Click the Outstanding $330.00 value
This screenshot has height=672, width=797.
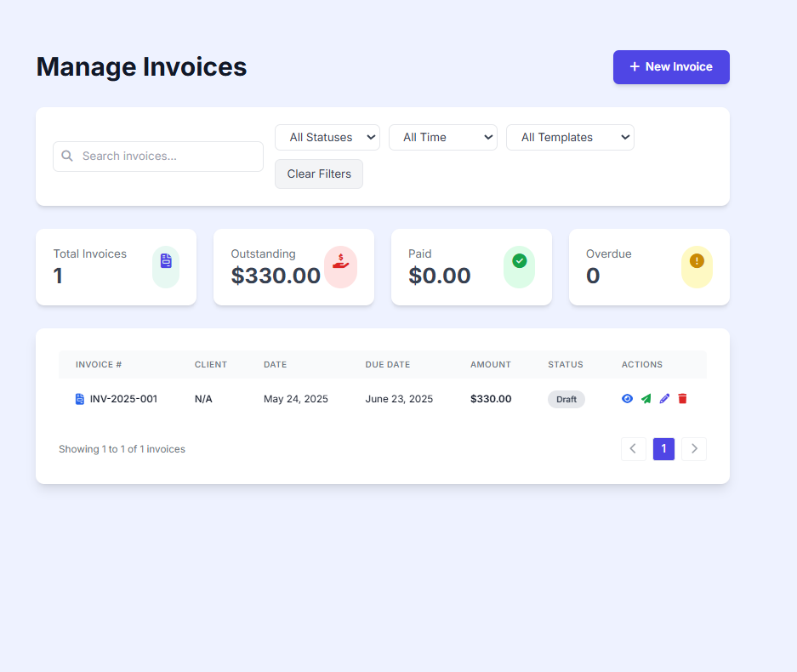276,276
